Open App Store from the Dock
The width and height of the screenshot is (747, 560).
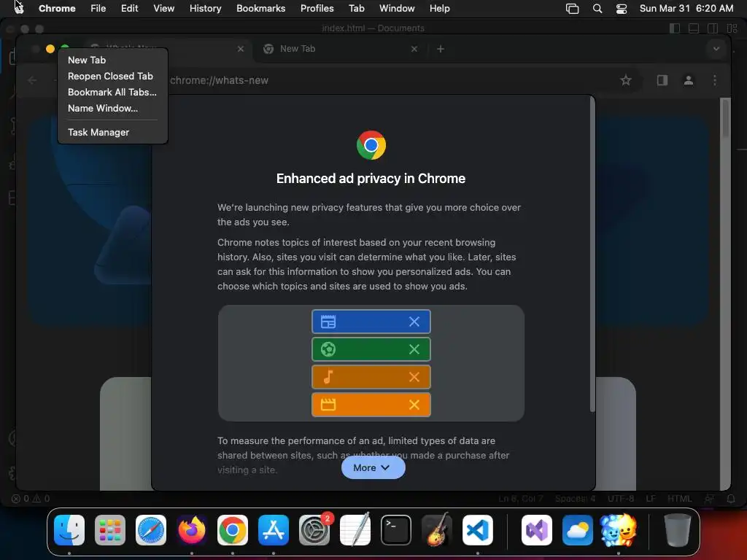[x=274, y=530]
